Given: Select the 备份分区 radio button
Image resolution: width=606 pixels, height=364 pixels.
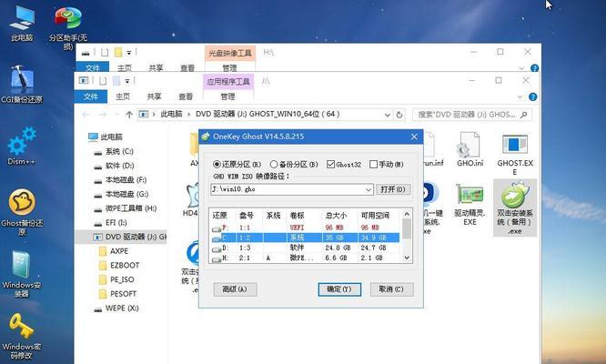Looking at the screenshot, I should (x=294, y=164).
